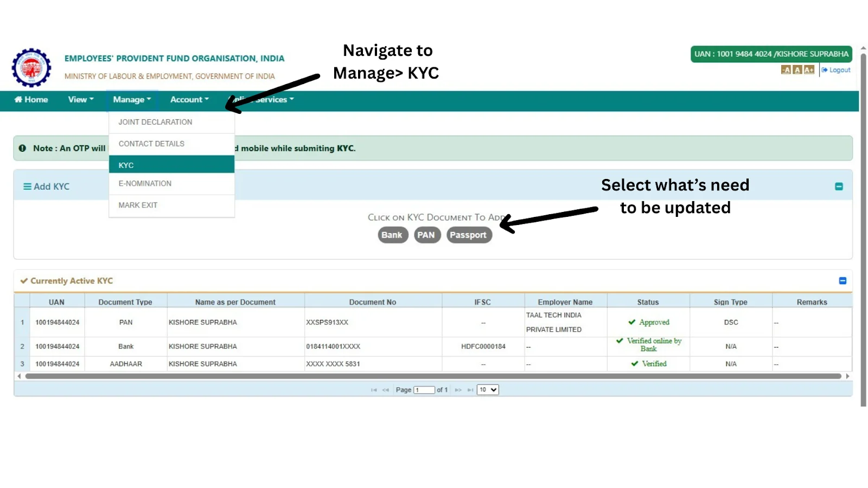Collapse the Add KYC panel
The width and height of the screenshot is (868, 488).
click(x=839, y=186)
